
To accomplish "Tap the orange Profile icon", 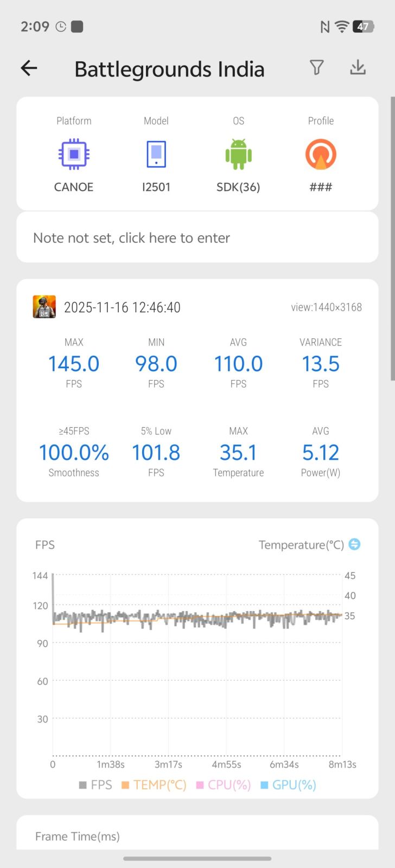I will (321, 155).
